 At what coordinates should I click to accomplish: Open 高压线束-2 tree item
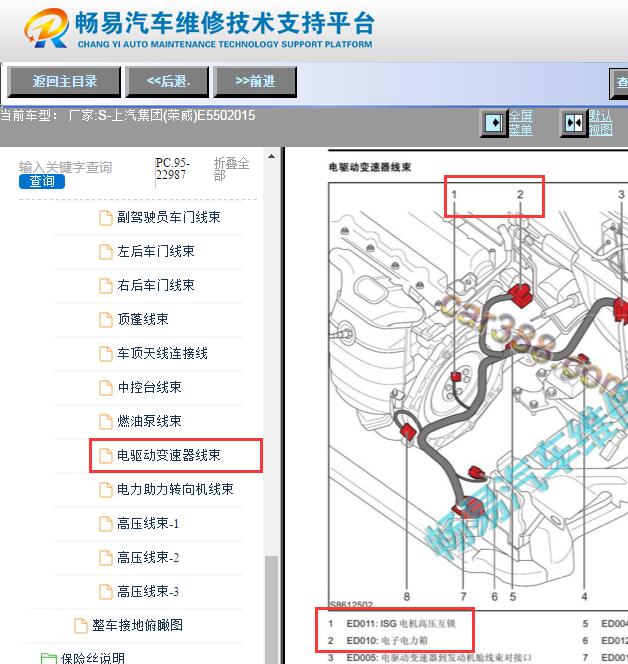tap(148, 557)
